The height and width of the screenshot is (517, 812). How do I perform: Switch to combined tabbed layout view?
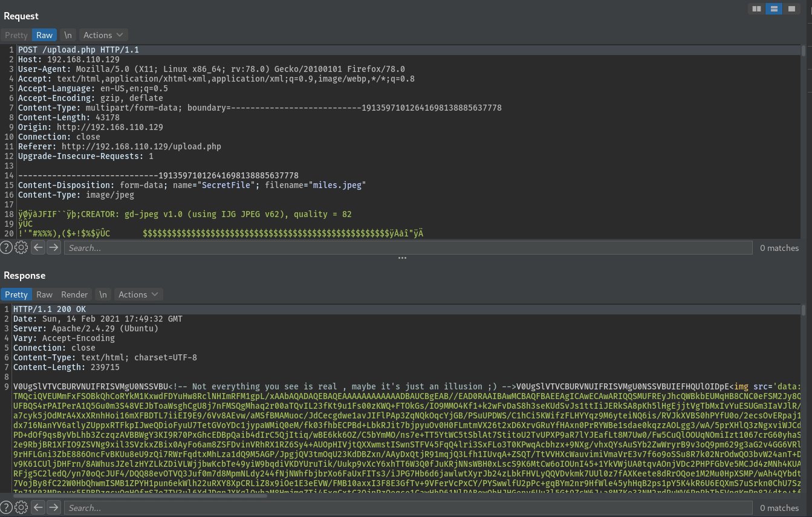pos(791,8)
